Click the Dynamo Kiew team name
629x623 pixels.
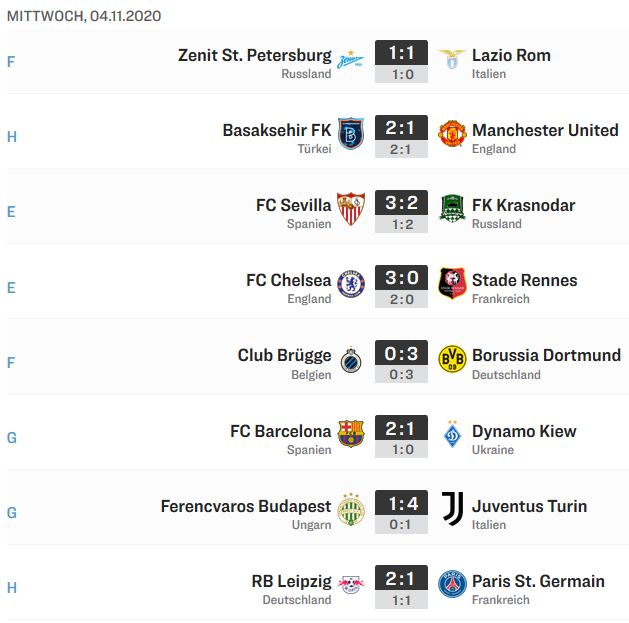[x=524, y=432]
